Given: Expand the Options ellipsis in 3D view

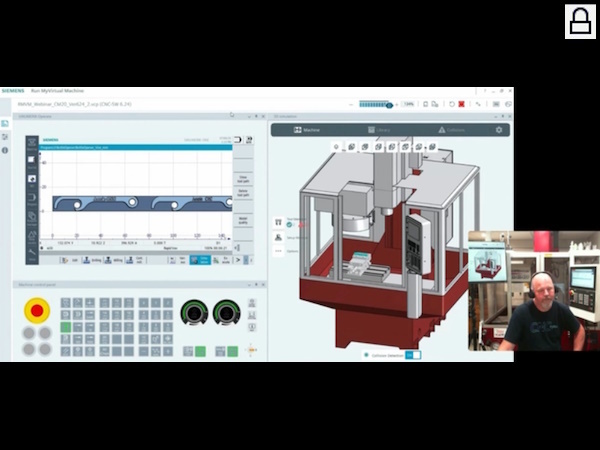Looking at the screenshot, I should pos(278,251).
